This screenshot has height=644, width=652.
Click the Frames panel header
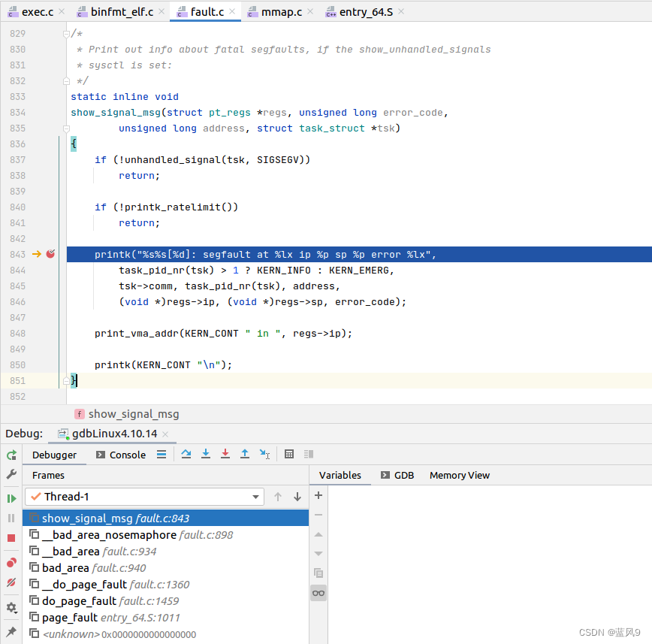(48, 475)
